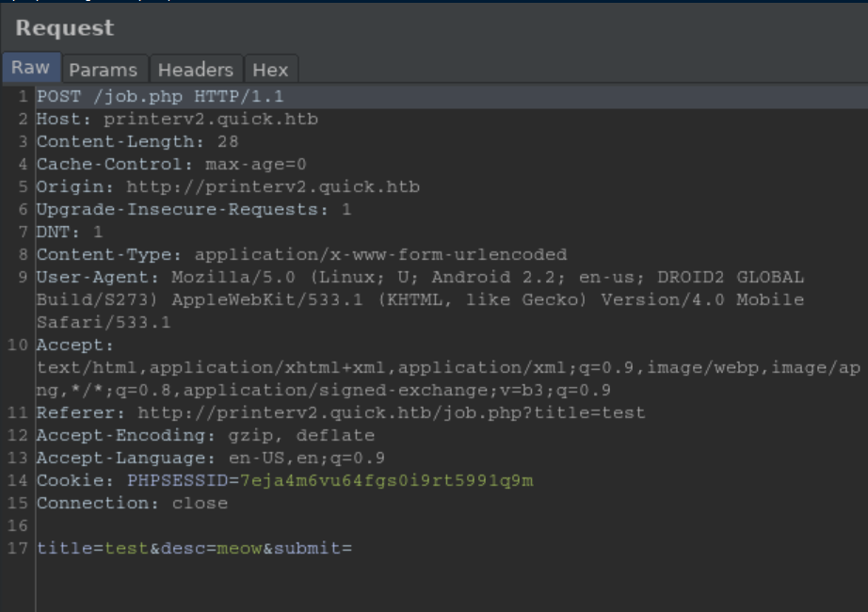Viewport: 868px width, 612px height.
Task: Click the DNT: 1 header line
Action: pos(70,233)
